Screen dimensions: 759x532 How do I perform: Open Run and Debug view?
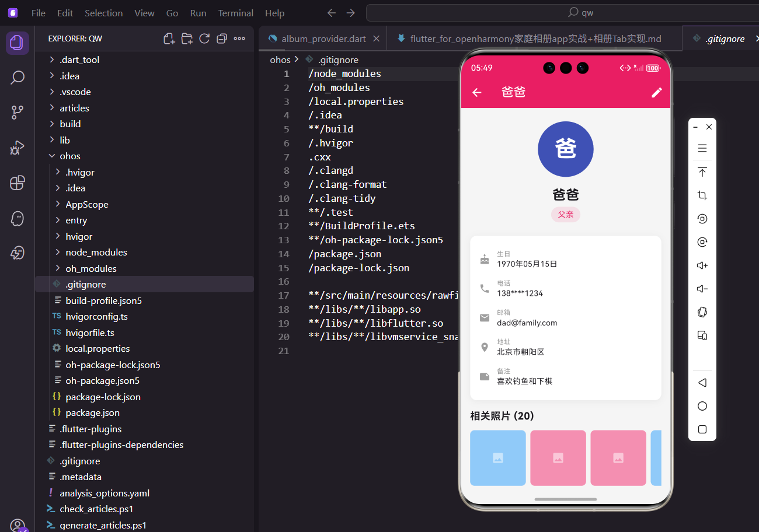tap(18, 148)
